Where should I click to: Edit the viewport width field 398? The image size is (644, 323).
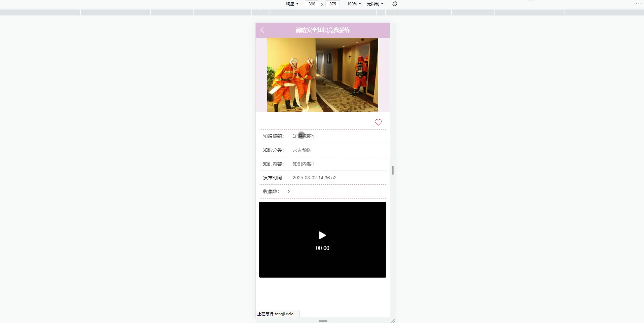click(x=312, y=4)
